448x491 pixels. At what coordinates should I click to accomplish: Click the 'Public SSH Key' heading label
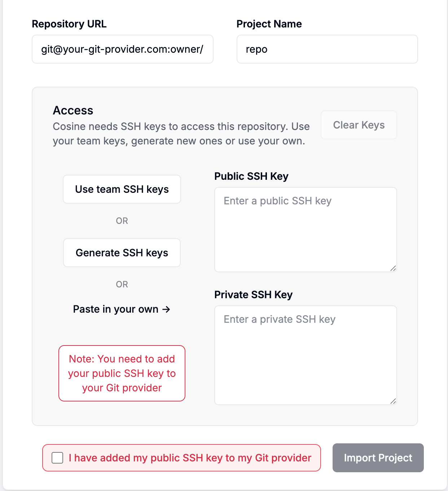[x=251, y=176]
